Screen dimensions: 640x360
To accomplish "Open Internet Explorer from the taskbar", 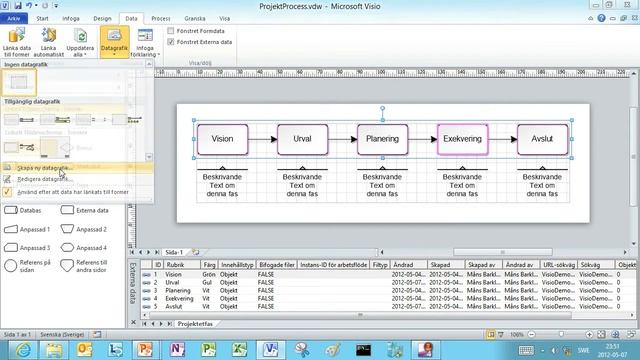I will (x=23, y=350).
